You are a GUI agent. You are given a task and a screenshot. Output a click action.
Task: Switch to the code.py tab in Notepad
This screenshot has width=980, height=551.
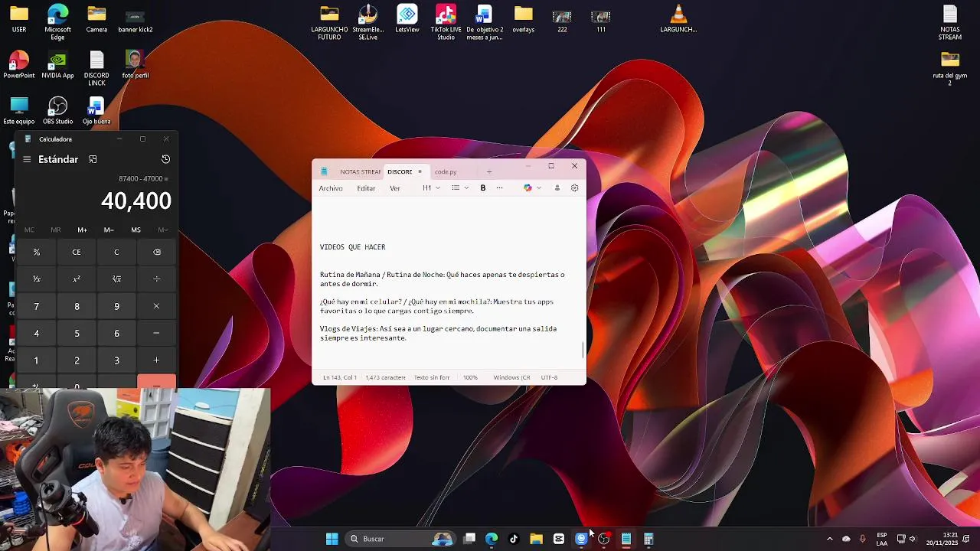(x=446, y=171)
